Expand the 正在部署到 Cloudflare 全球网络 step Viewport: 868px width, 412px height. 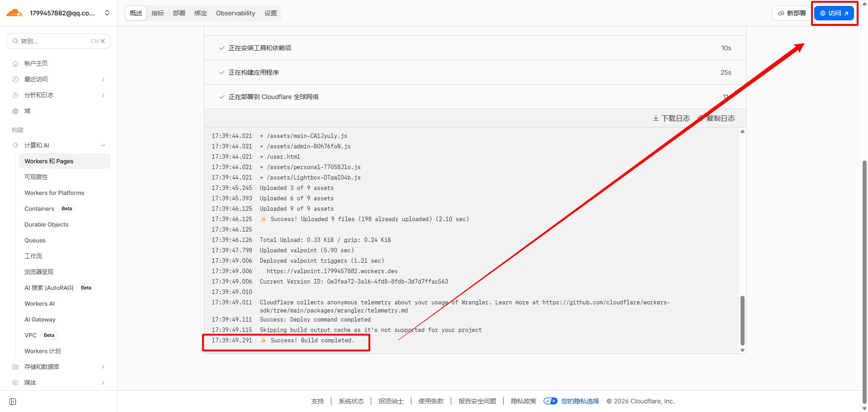[475, 97]
